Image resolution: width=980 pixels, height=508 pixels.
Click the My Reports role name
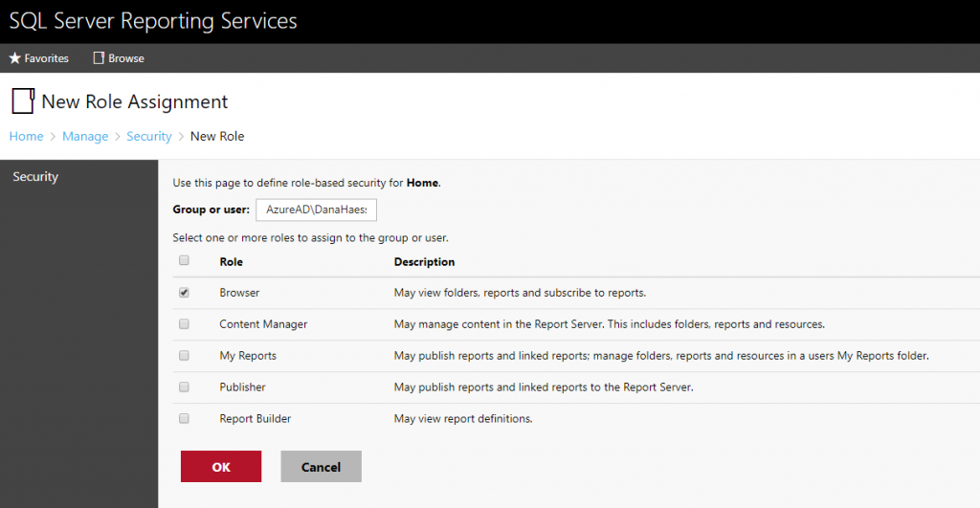tap(248, 356)
